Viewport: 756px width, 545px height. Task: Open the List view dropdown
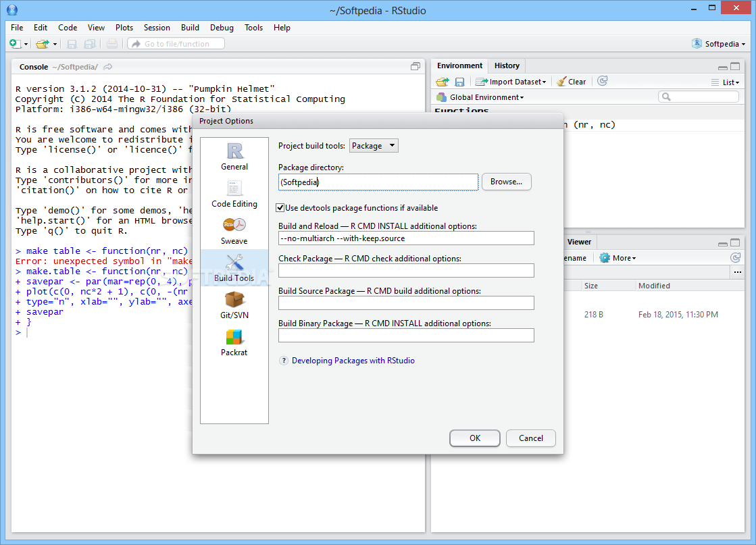pos(725,82)
